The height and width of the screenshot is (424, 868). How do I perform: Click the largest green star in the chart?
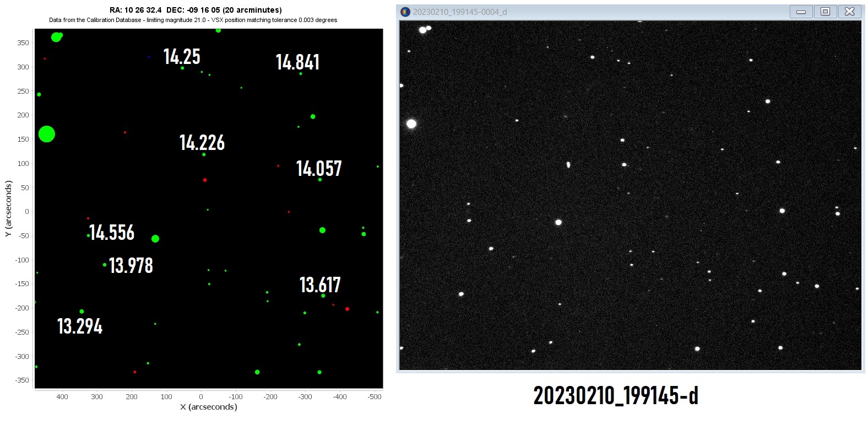pyautogui.click(x=47, y=134)
